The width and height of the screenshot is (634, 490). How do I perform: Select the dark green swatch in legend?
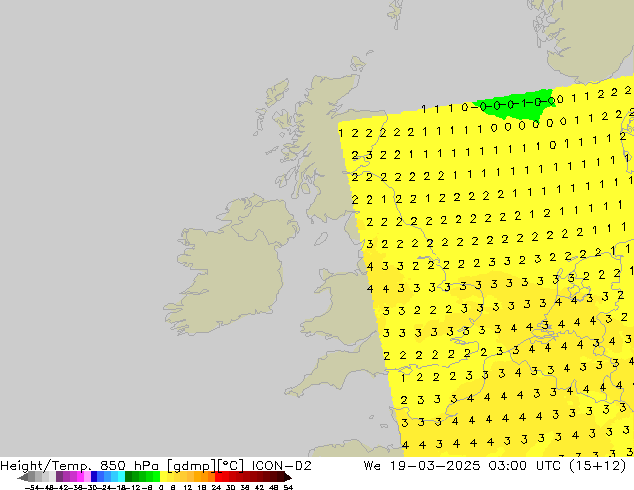click(x=128, y=477)
